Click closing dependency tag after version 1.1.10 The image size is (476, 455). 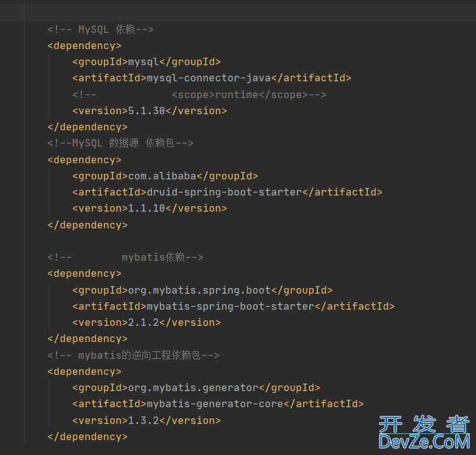(88, 225)
